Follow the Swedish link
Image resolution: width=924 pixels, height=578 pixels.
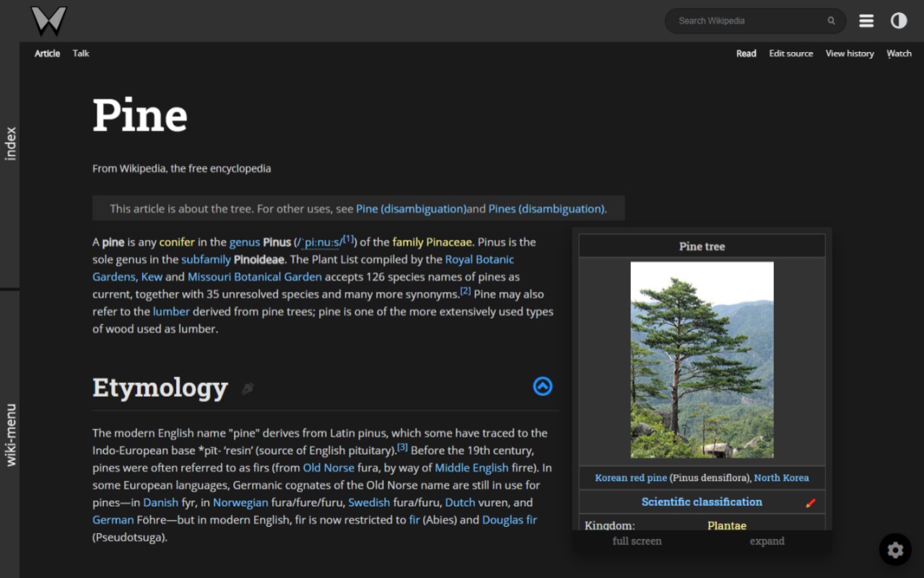[369, 502]
